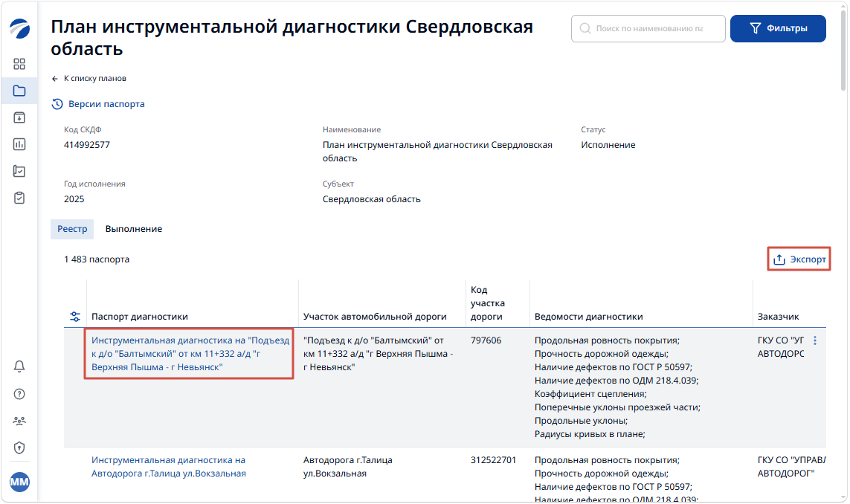Click the shield security icon in sidebar
Screen dimensions: 850x504
[19, 448]
